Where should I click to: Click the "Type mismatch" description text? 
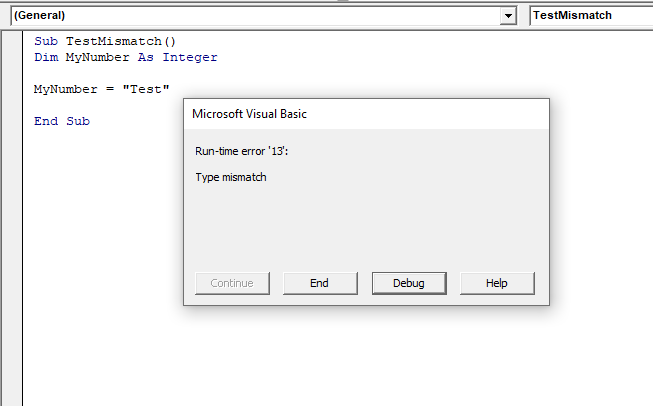[x=231, y=177]
